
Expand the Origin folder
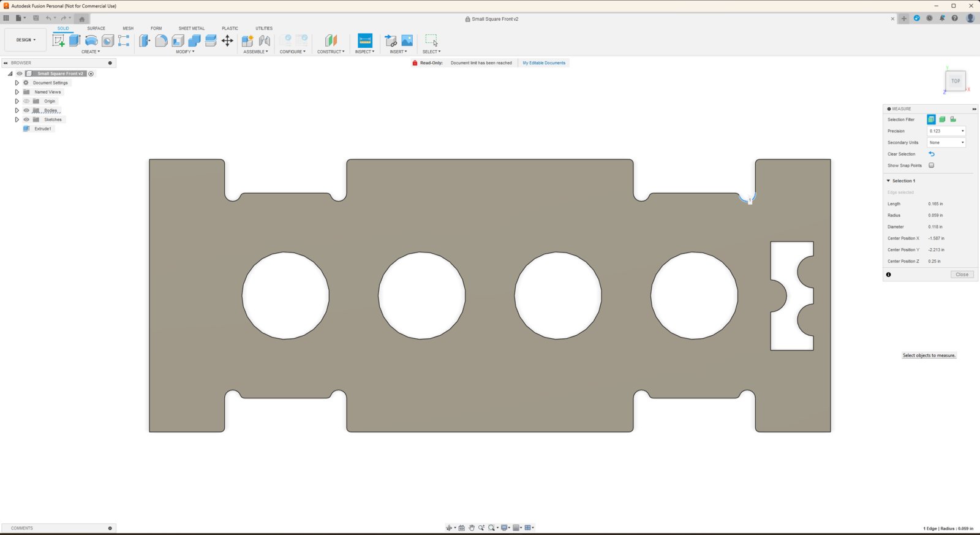tap(17, 101)
